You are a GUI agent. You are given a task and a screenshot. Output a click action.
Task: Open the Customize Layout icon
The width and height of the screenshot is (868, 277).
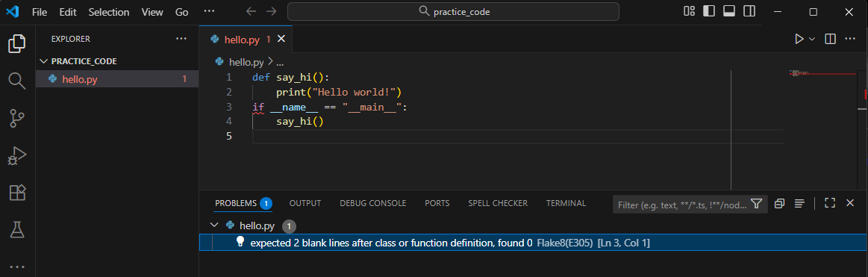click(689, 11)
